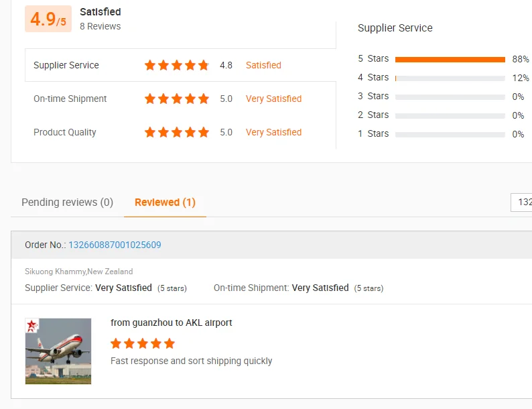Viewport: 532px width, 409px height.
Task: Open order number 132660887001025609 link
Action: [x=115, y=245]
